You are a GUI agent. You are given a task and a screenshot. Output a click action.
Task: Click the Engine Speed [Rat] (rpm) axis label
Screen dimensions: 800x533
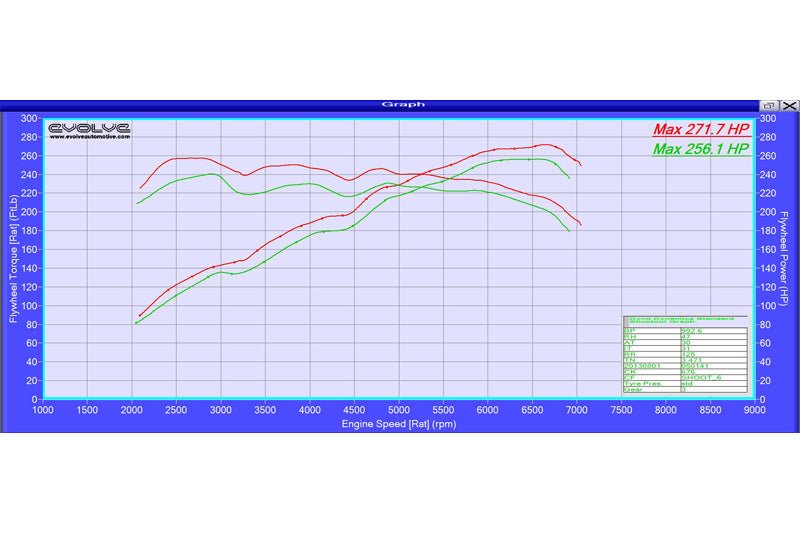pyautogui.click(x=399, y=423)
